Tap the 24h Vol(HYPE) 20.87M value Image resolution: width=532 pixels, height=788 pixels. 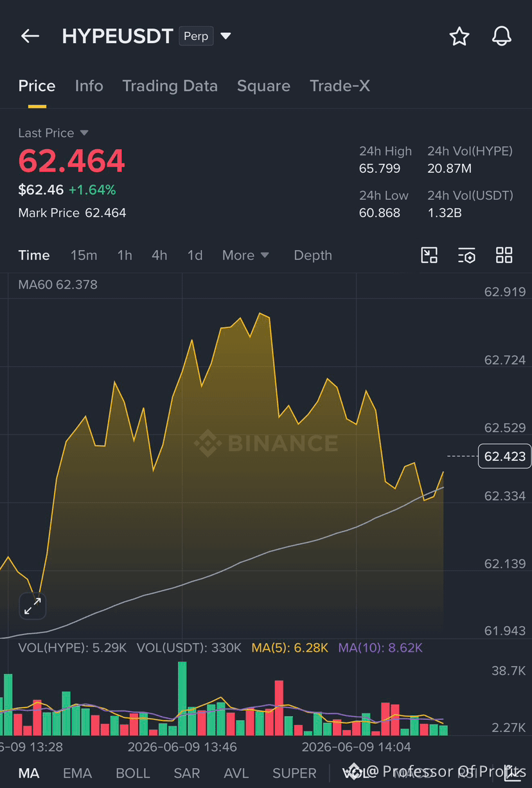point(450,168)
